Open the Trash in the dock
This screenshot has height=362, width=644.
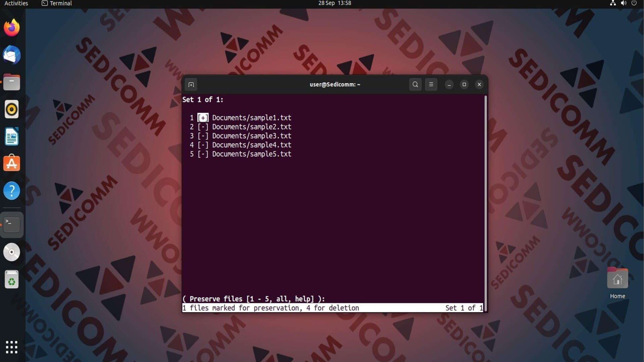12,280
